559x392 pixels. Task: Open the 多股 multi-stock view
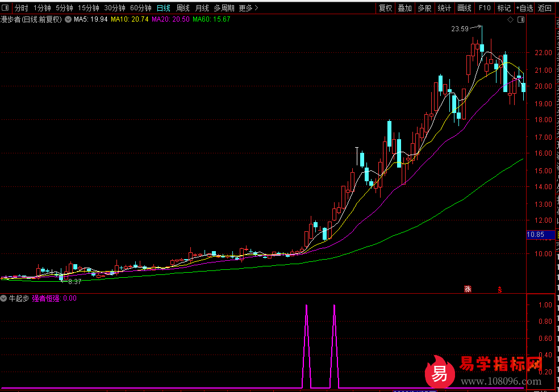[424, 8]
